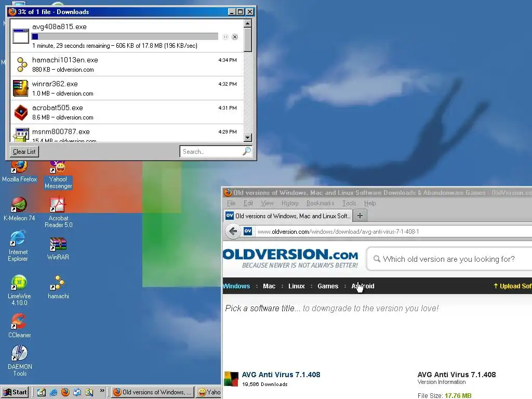Expand hidden Quick Launch items chevron

[x=102, y=391]
